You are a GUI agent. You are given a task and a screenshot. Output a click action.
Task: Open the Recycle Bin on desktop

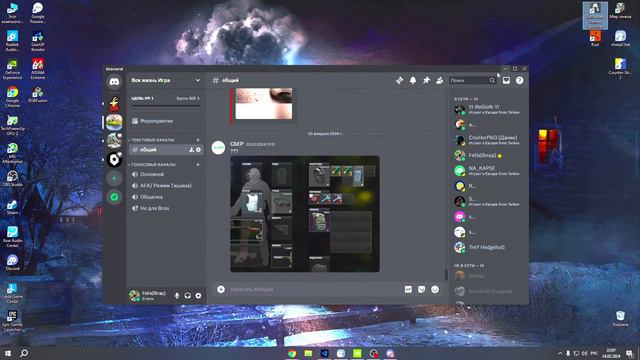tap(620, 319)
